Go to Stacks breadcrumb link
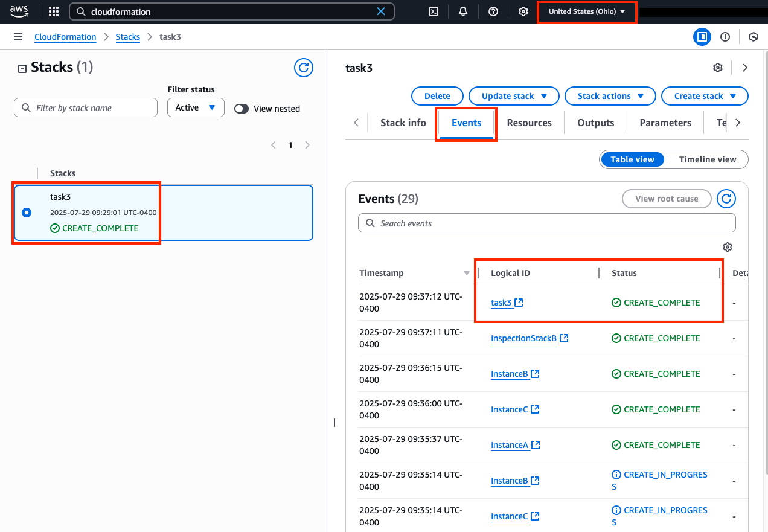768x532 pixels. 128,37
